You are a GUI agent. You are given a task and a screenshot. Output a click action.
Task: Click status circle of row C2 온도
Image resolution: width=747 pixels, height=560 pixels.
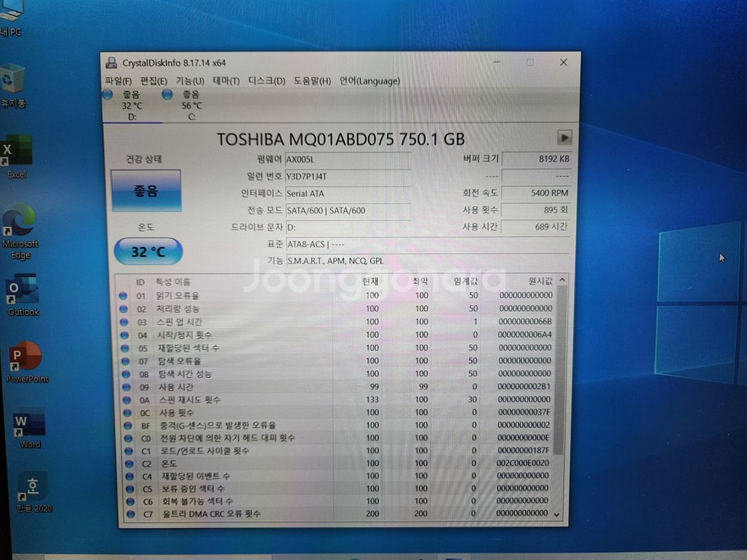129,464
